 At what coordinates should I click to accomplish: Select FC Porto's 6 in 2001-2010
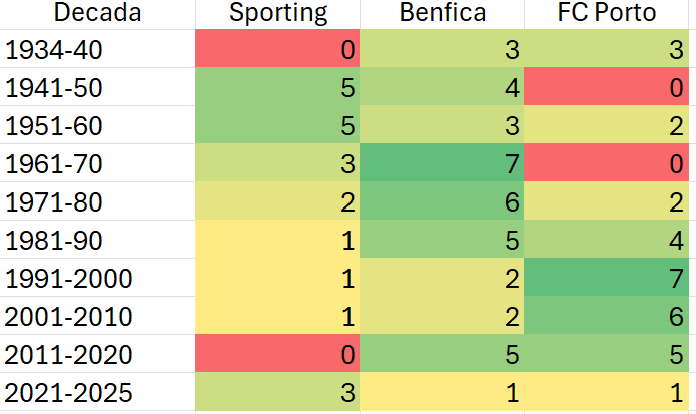click(x=610, y=316)
